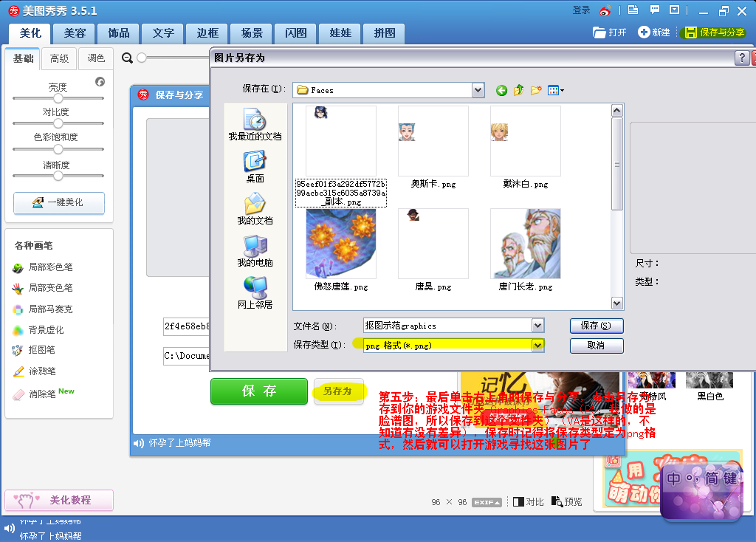Click the 取消 button in dialog
Image resolution: width=756 pixels, height=542 pixels.
[597, 346]
